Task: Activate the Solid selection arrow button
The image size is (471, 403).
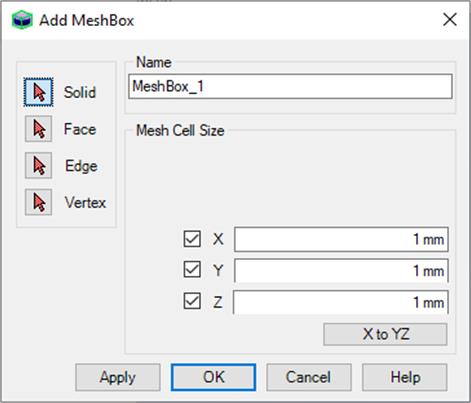Action: pyautogui.click(x=38, y=92)
